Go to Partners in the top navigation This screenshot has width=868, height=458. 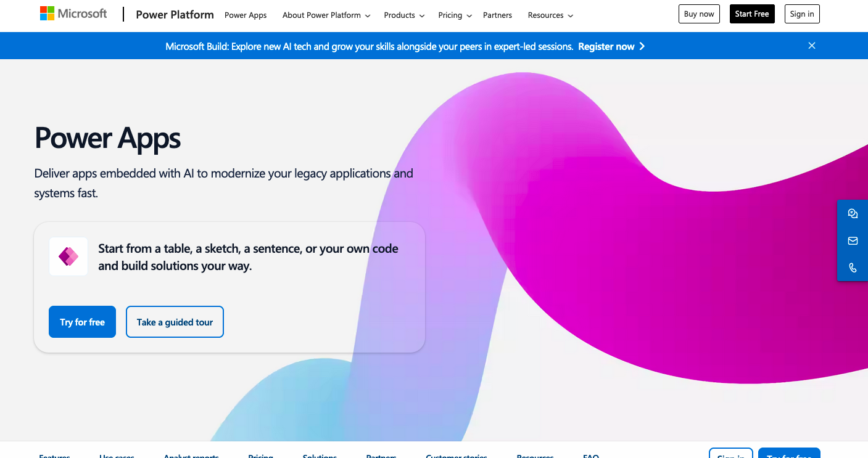pyautogui.click(x=498, y=15)
